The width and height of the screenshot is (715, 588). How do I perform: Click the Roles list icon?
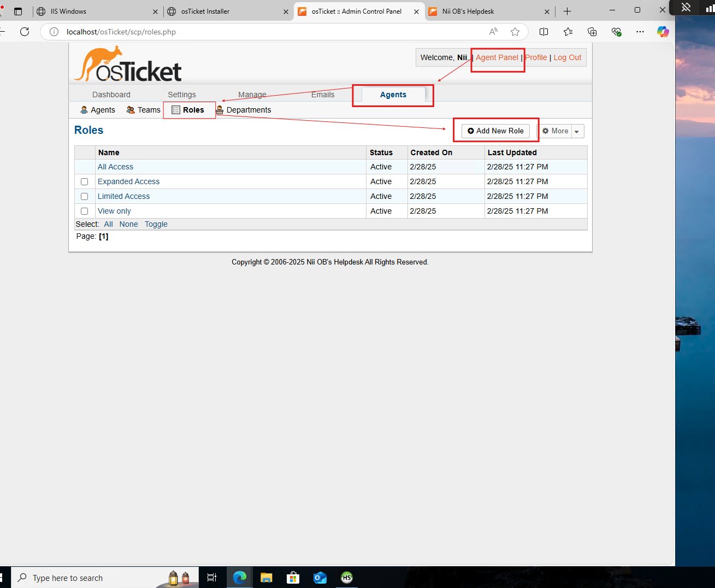pyautogui.click(x=175, y=109)
